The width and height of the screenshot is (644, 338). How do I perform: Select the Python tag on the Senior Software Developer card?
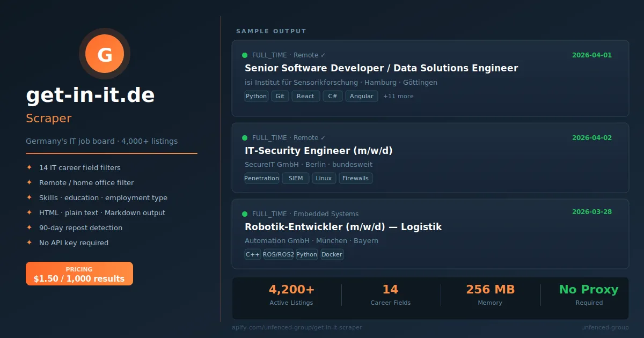click(257, 97)
